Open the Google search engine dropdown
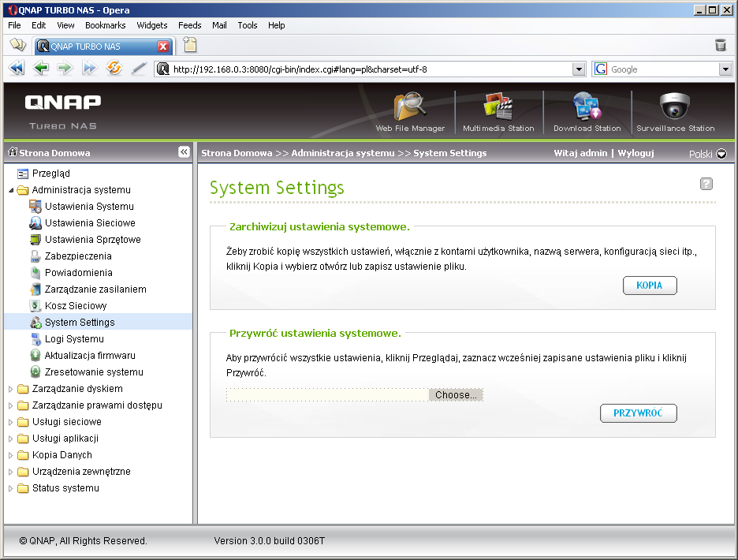Screen dimensions: 738x560 [725, 69]
